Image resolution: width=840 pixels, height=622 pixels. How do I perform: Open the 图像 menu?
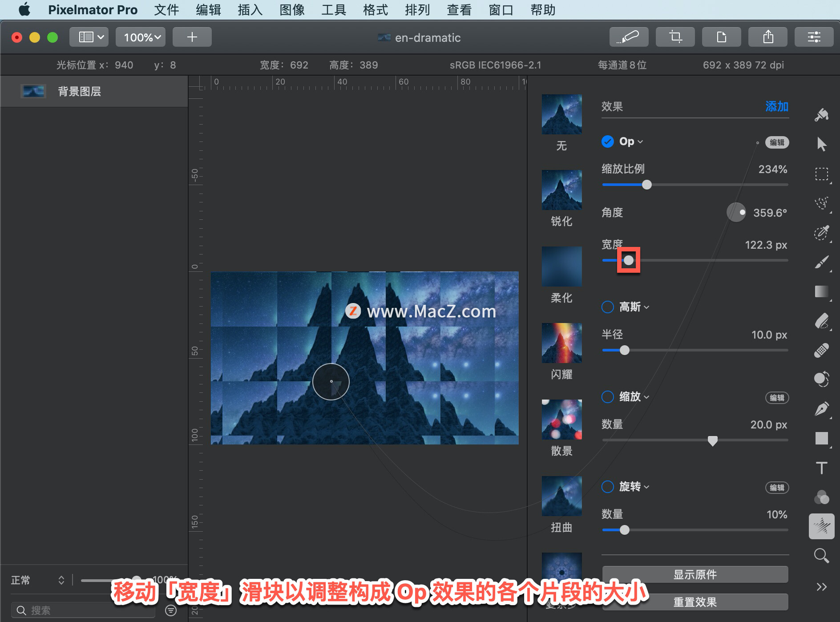click(x=292, y=10)
